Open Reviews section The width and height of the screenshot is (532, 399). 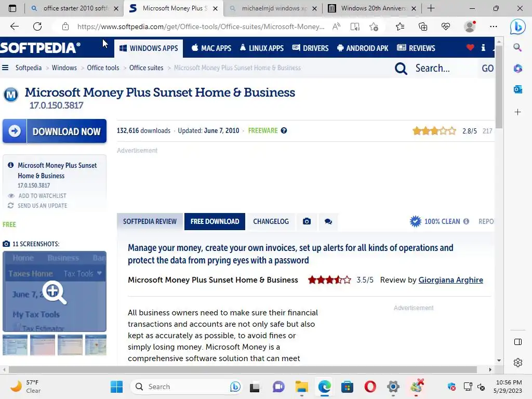pyautogui.click(x=416, y=48)
